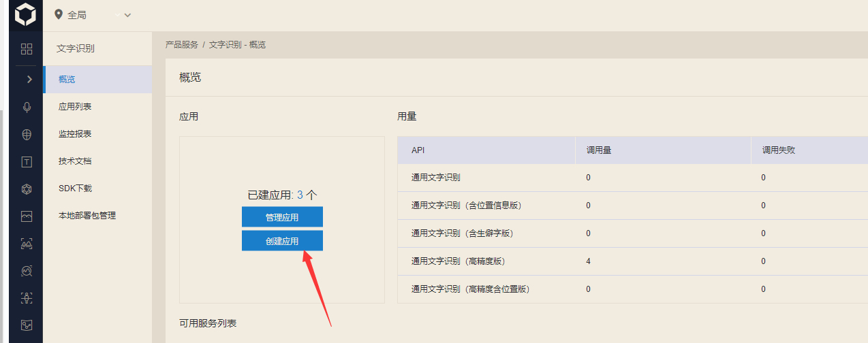This screenshot has width=868, height=343.
Task: Select 概览 in the side menu
Action: [97, 80]
